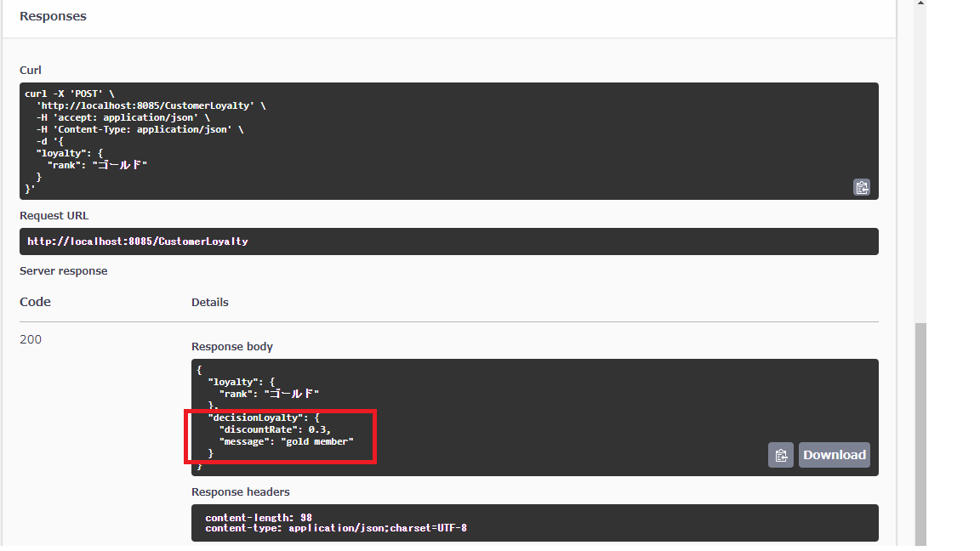Click the "message": "gold member" line
Image resolution: width=980 pixels, height=551 pixels.
point(286,441)
